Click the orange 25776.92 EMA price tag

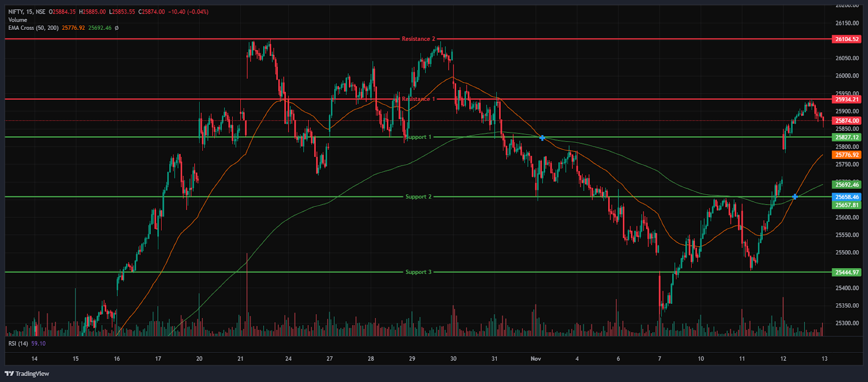point(846,155)
